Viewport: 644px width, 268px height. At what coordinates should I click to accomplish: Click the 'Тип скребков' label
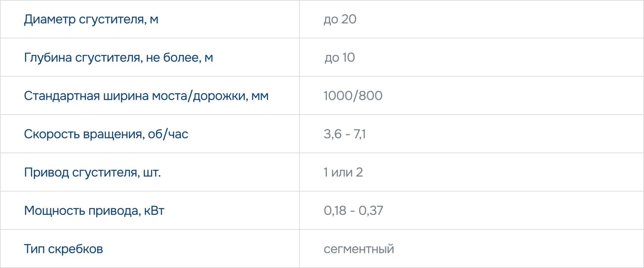point(63,249)
